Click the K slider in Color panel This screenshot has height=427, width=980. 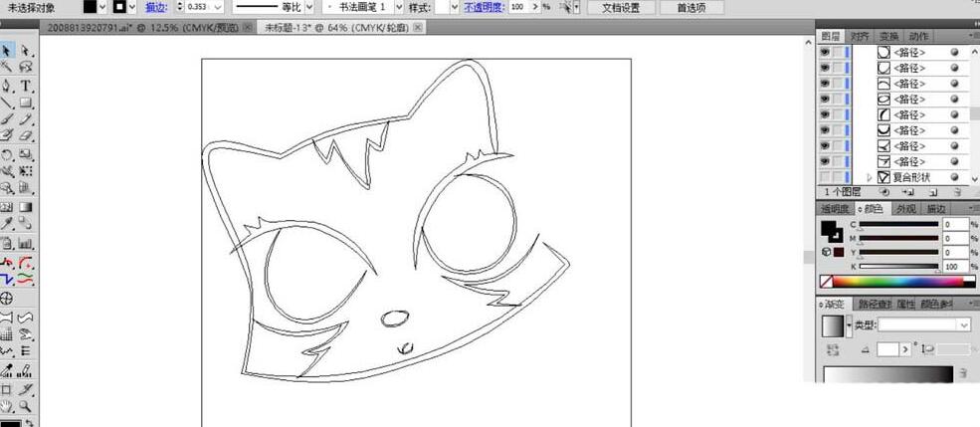[898, 267]
